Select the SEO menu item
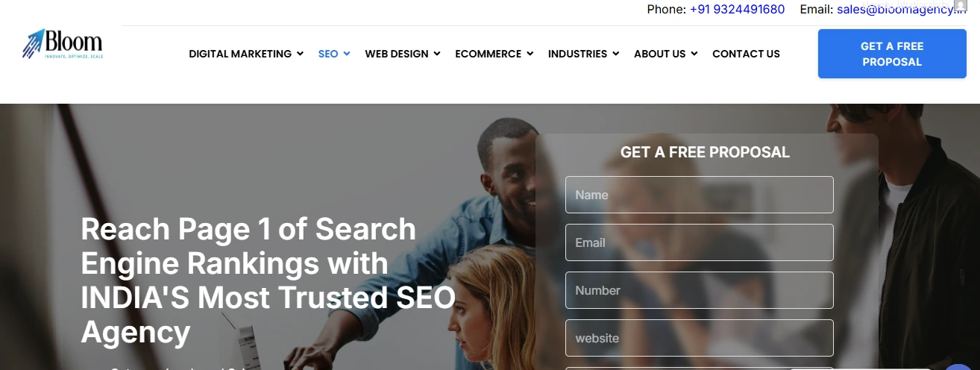 [328, 54]
